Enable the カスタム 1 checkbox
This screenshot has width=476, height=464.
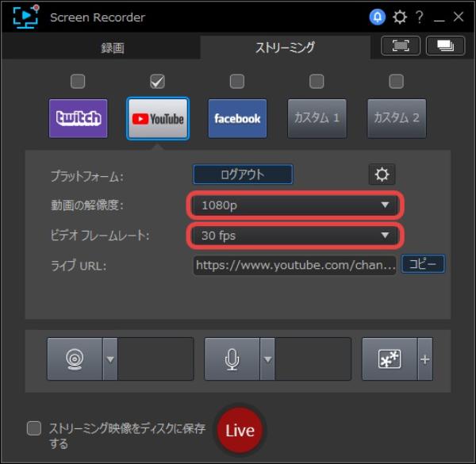[x=317, y=82]
